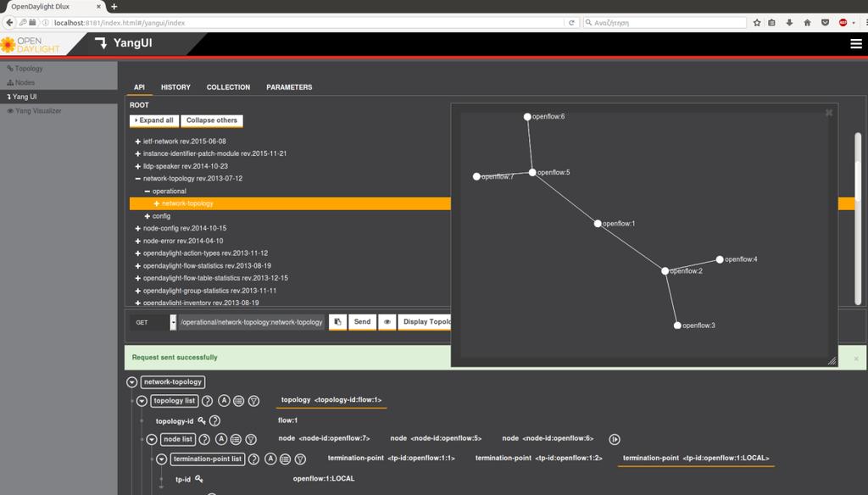Collapse the node list section
Image resolution: width=868 pixels, height=495 pixels.
tap(152, 440)
